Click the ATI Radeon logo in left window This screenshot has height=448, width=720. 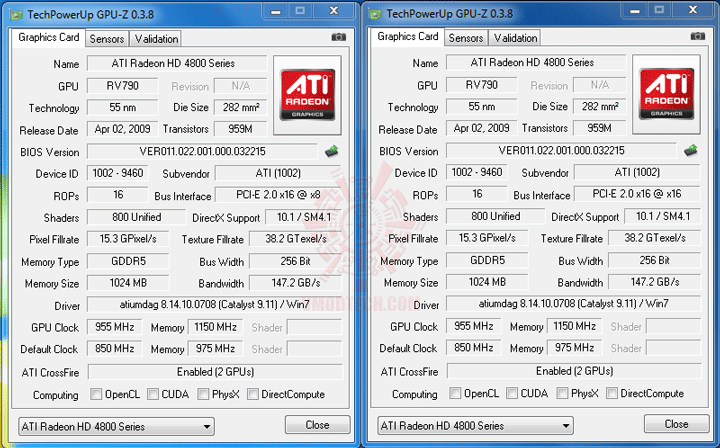pyautogui.click(x=307, y=95)
